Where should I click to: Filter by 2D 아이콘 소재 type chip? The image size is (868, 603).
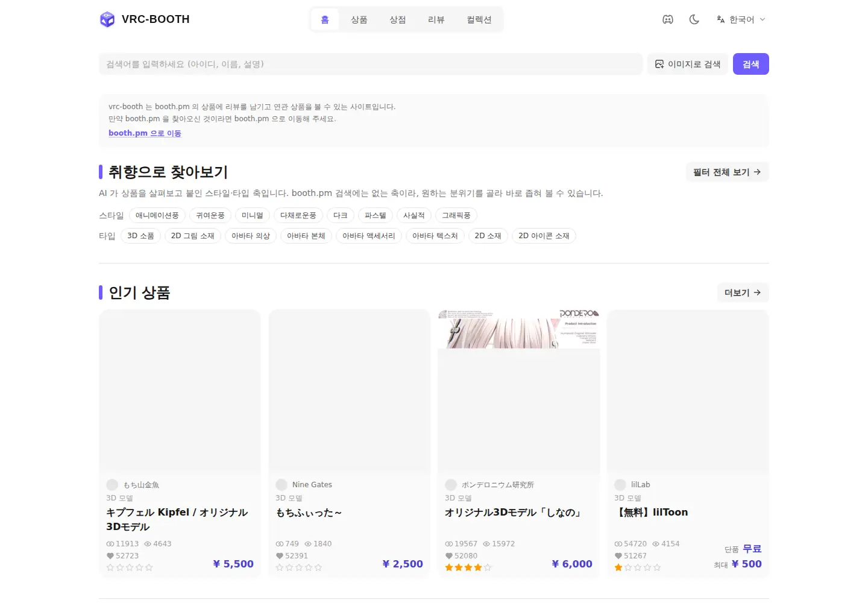pos(544,236)
